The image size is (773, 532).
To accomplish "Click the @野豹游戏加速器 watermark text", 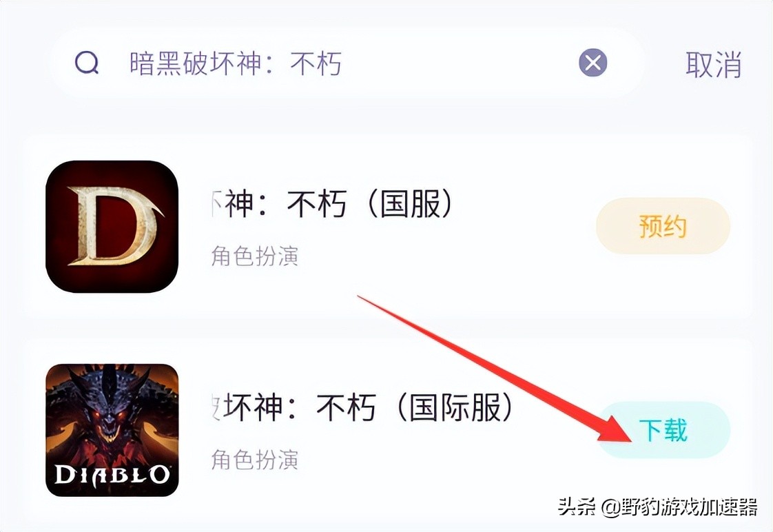I will coord(679,507).
